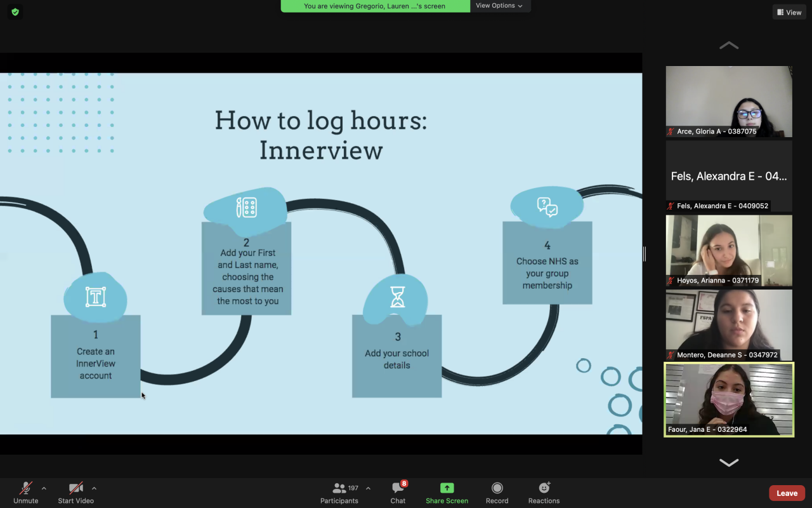Open the View Options dropdown
The width and height of the screenshot is (812, 508).
[499, 6]
